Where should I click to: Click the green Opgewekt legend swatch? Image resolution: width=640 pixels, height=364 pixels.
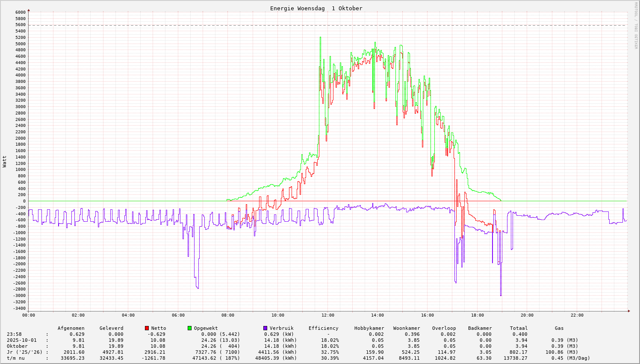pyautogui.click(x=189, y=328)
